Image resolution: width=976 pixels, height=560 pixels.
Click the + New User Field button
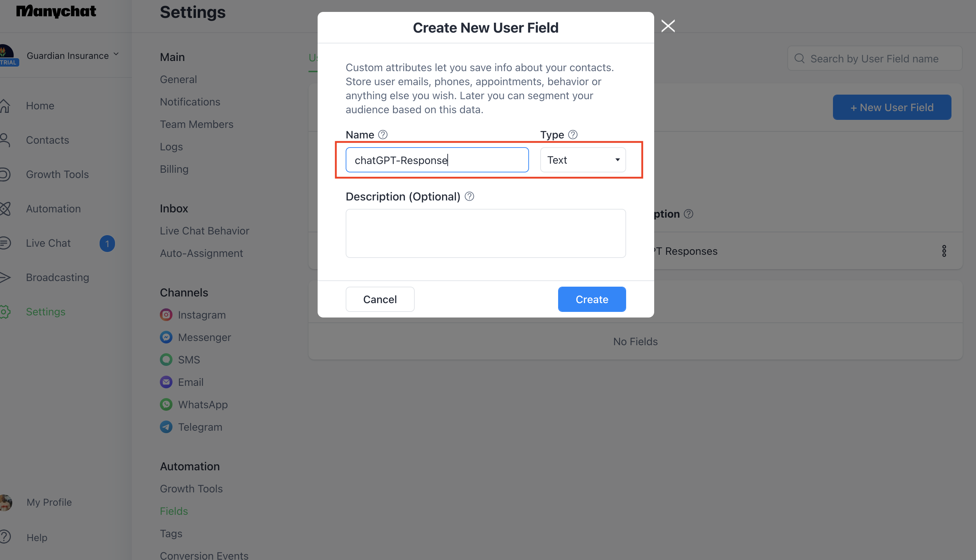pyautogui.click(x=892, y=107)
